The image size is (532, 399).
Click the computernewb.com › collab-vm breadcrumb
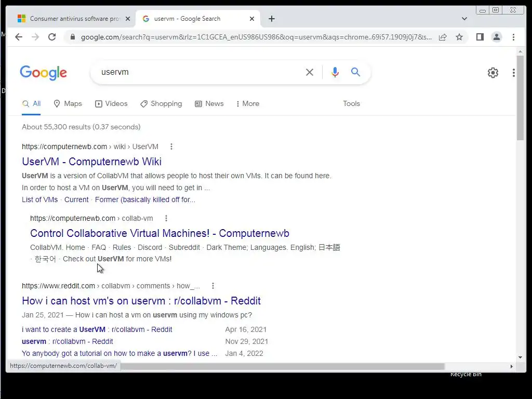tap(91, 218)
